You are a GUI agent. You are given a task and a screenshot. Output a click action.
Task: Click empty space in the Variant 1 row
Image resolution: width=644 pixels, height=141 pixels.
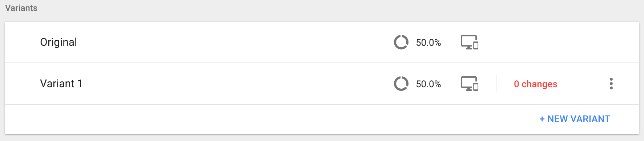tap(233, 84)
